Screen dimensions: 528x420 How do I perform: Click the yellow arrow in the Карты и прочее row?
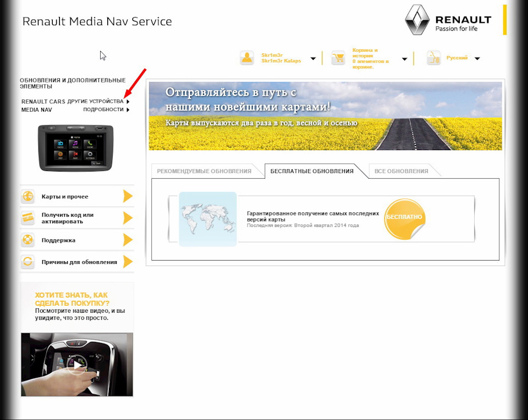pos(128,196)
